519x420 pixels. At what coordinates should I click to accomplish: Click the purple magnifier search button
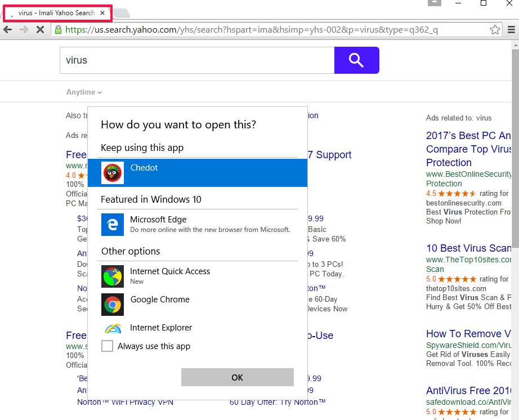(x=356, y=60)
